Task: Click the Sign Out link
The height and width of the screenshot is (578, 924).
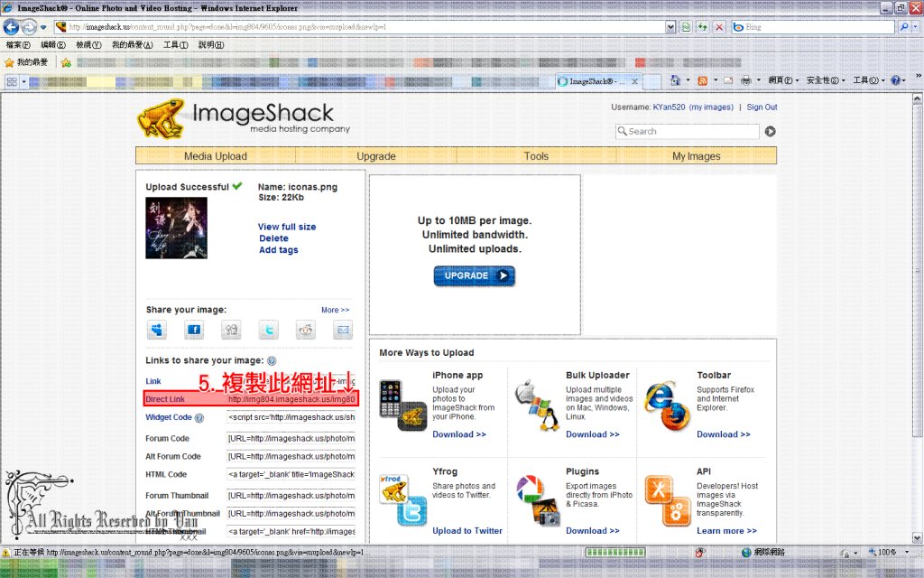Action: [762, 107]
